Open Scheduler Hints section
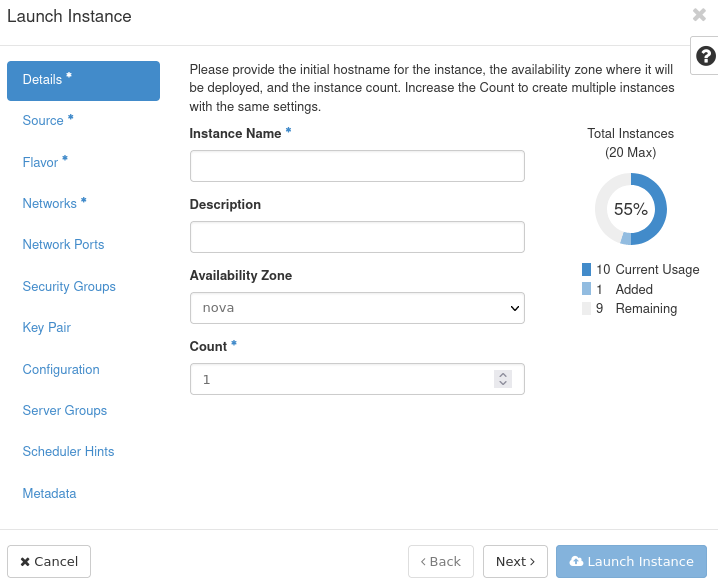 68,452
